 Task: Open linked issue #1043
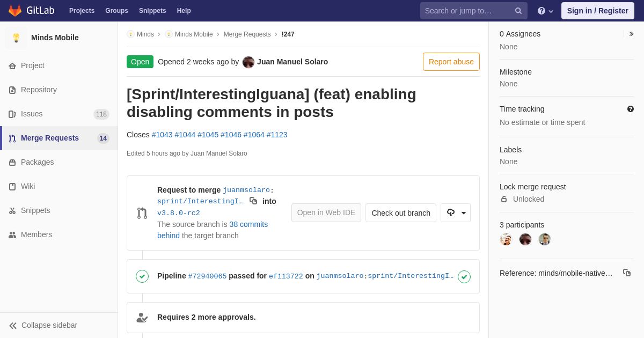(x=162, y=135)
